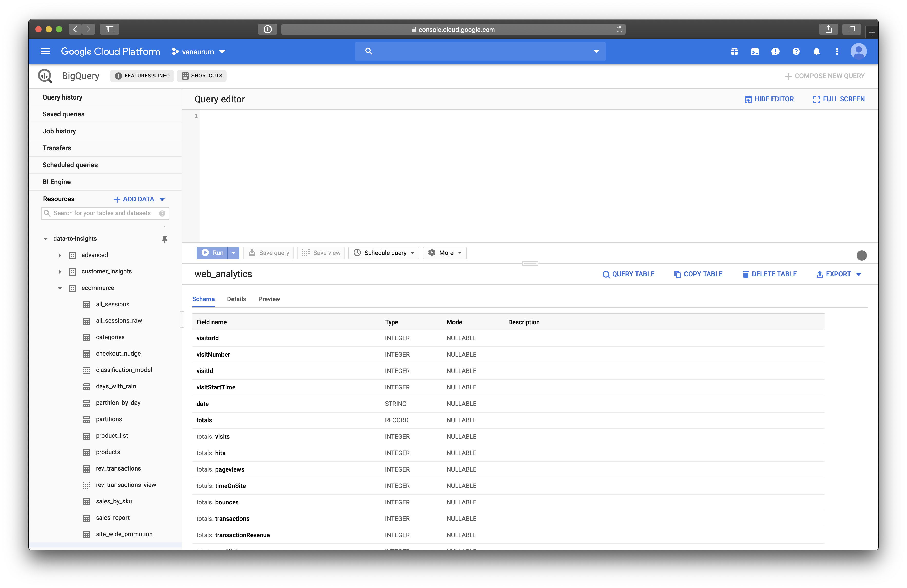Open the user account avatar
907x588 pixels.
click(x=858, y=51)
